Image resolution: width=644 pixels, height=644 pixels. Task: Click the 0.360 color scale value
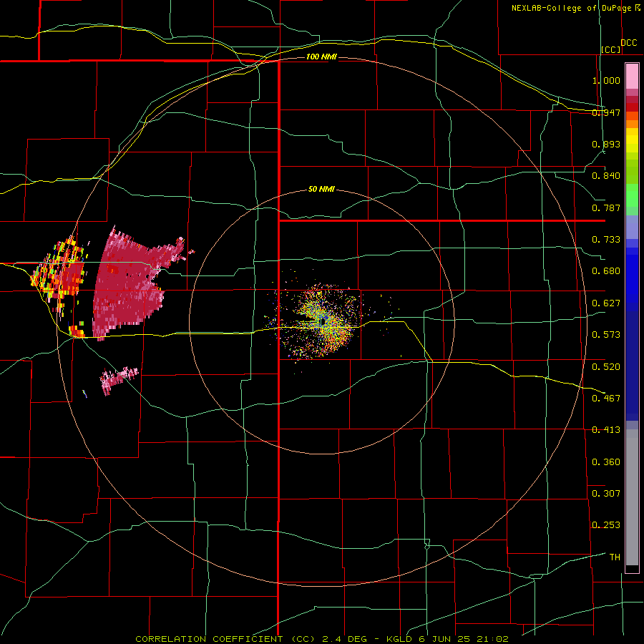tap(606, 462)
